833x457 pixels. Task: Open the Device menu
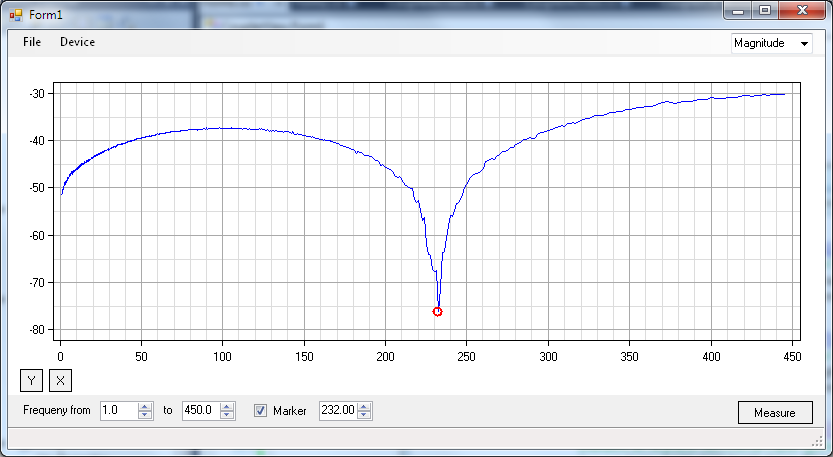(78, 42)
